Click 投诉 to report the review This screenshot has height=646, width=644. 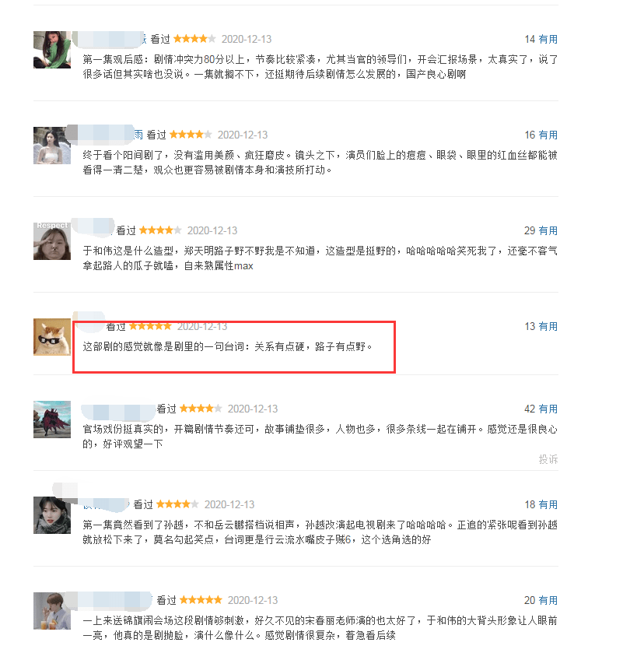(x=548, y=459)
